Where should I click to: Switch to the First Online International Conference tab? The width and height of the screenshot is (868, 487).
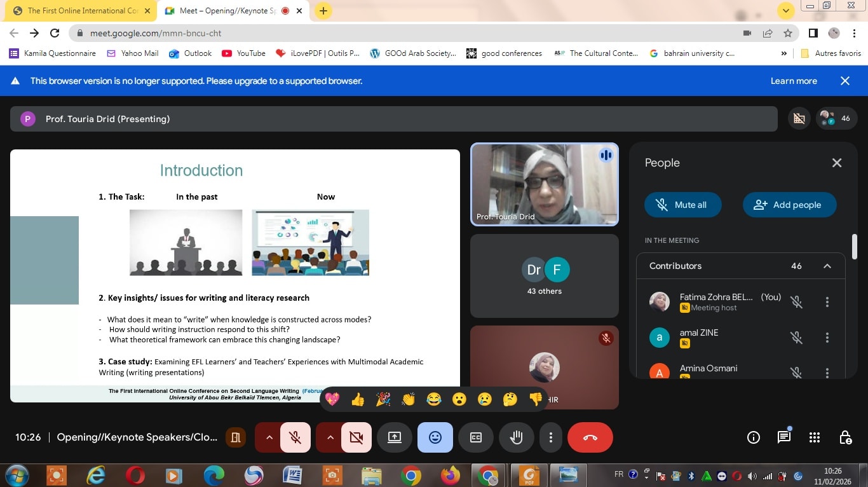tap(83, 11)
